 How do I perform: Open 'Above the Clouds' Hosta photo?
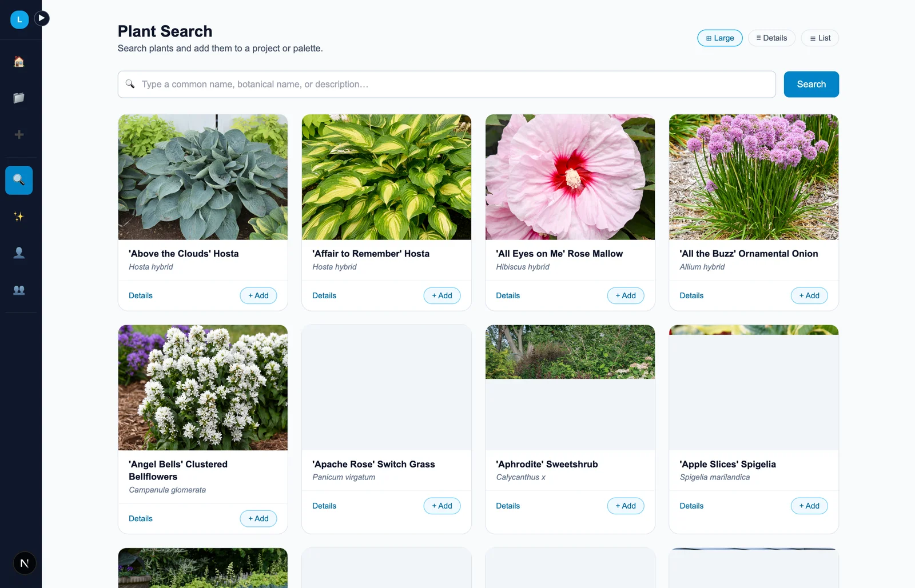203,177
